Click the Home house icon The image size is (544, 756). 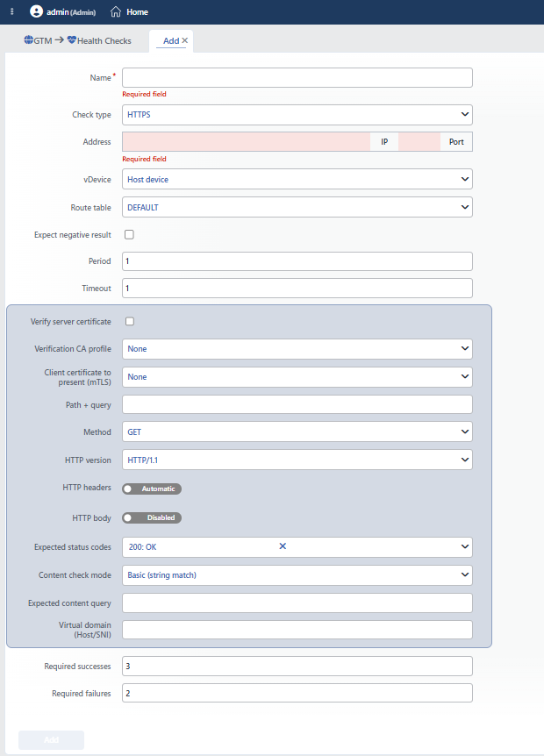[x=115, y=11]
